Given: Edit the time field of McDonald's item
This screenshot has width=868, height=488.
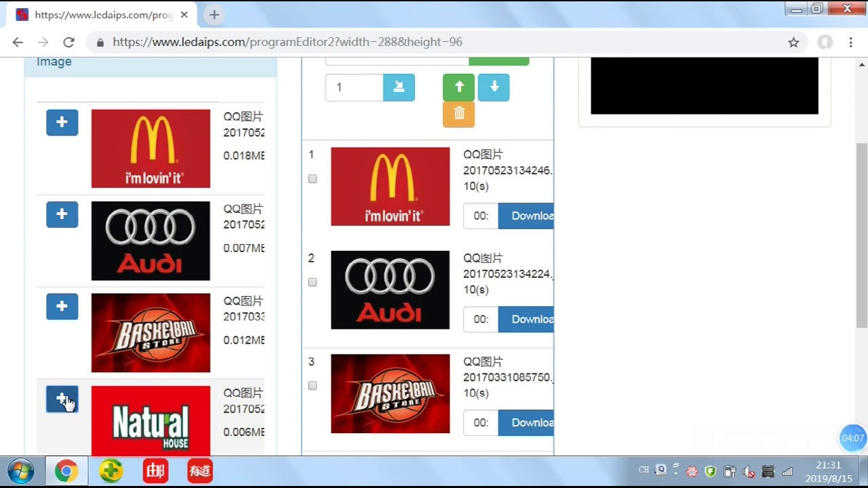Looking at the screenshot, I should click(481, 216).
